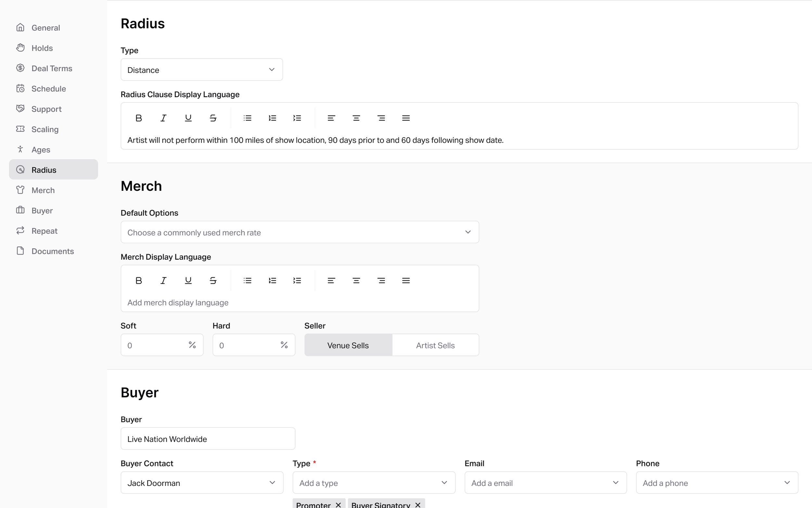Open the radius Type dropdown showing Distance
This screenshot has height=508, width=812.
(x=201, y=70)
